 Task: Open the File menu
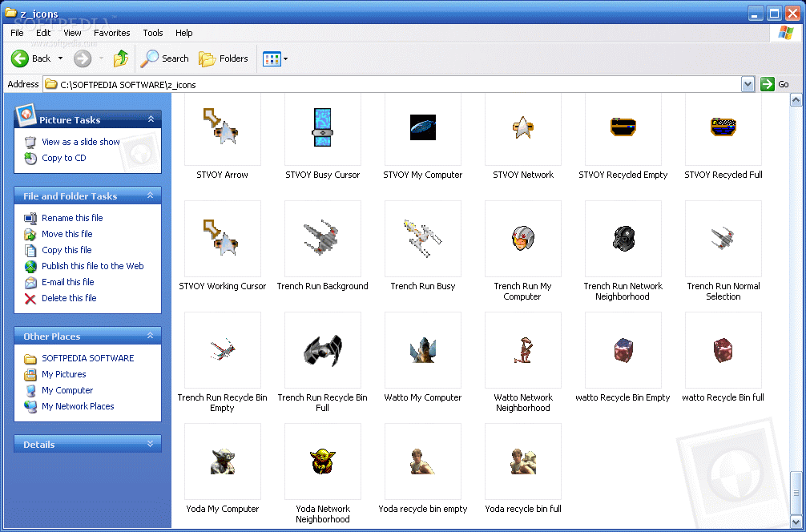click(x=17, y=33)
